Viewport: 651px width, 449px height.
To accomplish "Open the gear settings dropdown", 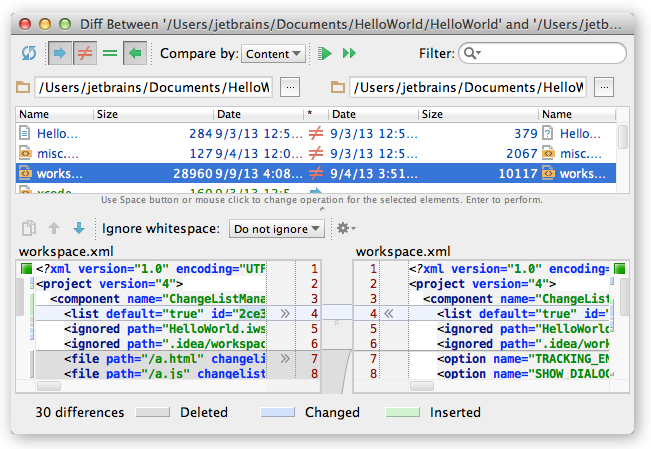I will [x=346, y=228].
